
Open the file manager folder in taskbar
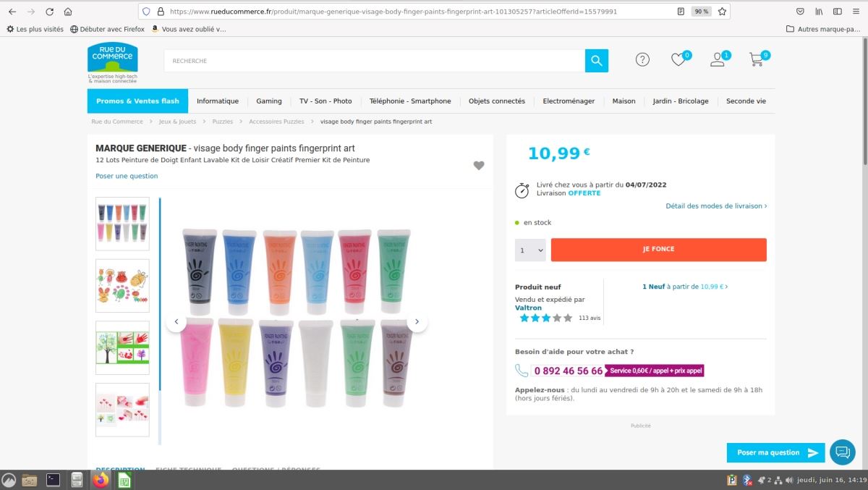(x=30, y=479)
